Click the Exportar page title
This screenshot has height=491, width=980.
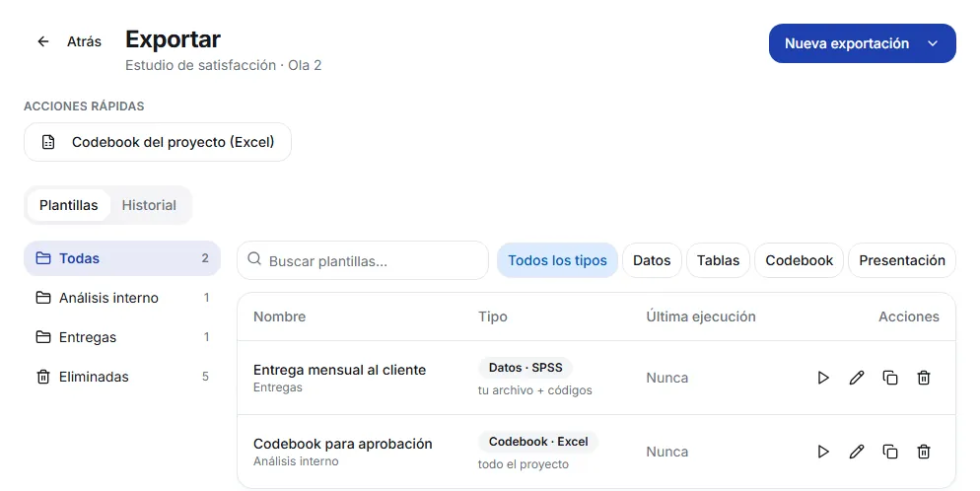point(173,39)
